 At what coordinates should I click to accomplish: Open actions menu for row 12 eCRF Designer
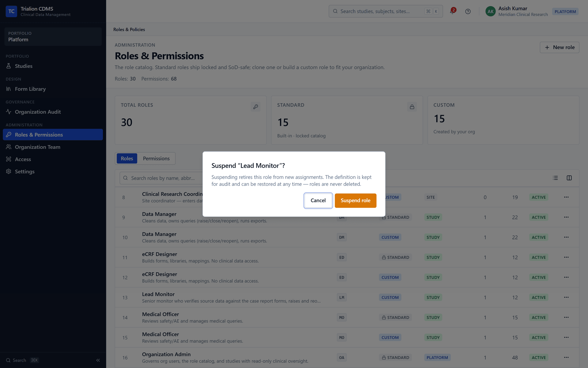(x=566, y=277)
